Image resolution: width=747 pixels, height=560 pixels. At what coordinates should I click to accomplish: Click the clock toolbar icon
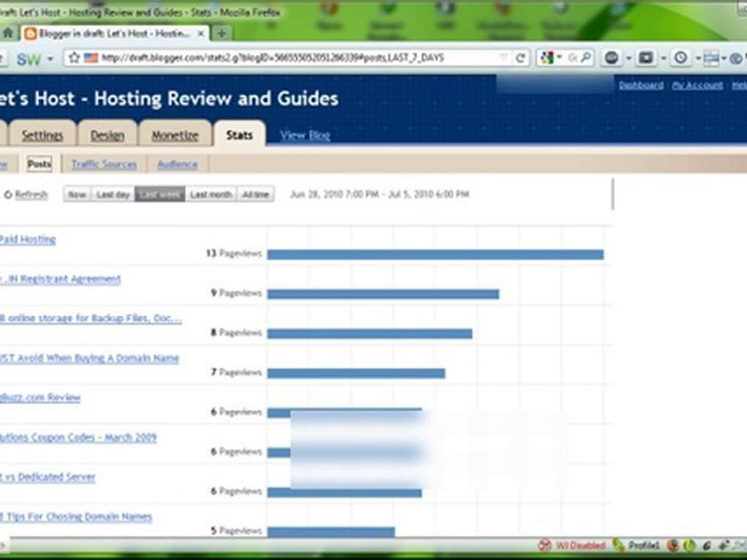(x=681, y=58)
